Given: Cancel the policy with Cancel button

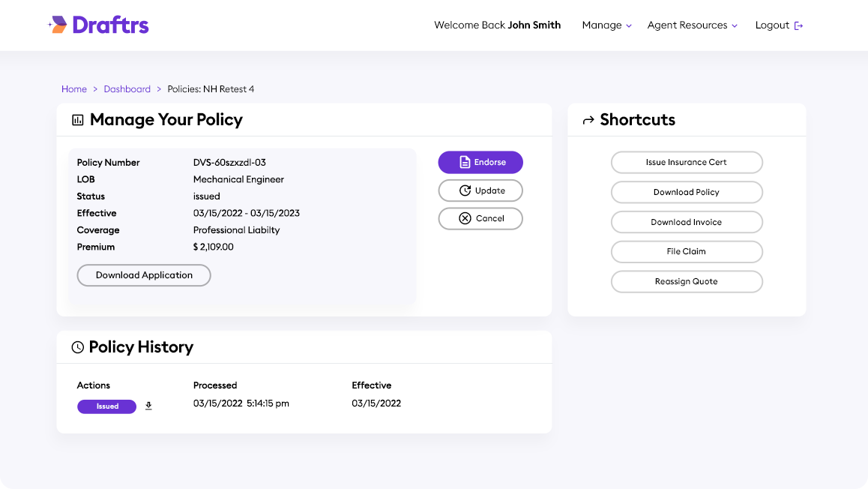Looking at the screenshot, I should [x=480, y=218].
